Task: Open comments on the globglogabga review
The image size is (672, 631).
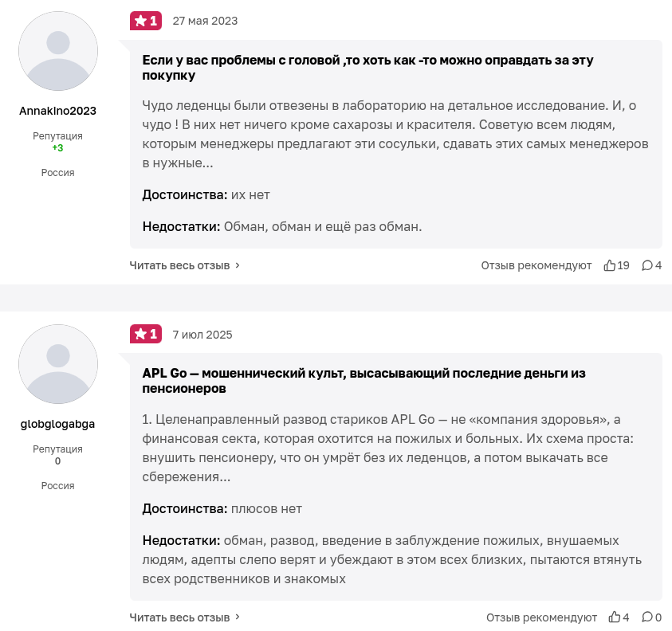Action: click(x=647, y=617)
